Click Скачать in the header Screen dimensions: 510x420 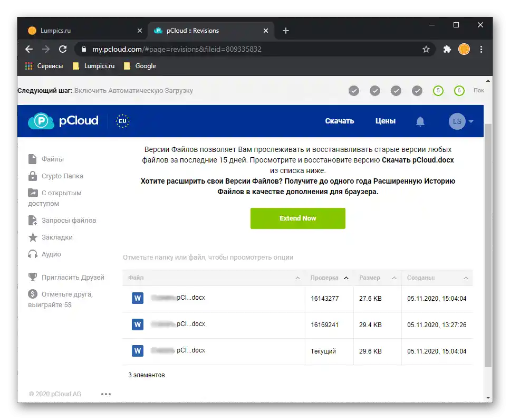point(340,121)
